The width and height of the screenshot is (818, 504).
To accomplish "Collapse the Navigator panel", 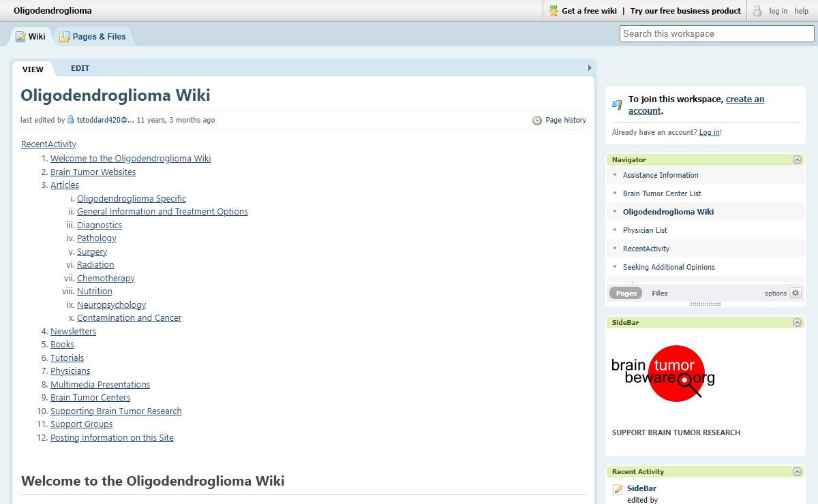I will coord(796,159).
